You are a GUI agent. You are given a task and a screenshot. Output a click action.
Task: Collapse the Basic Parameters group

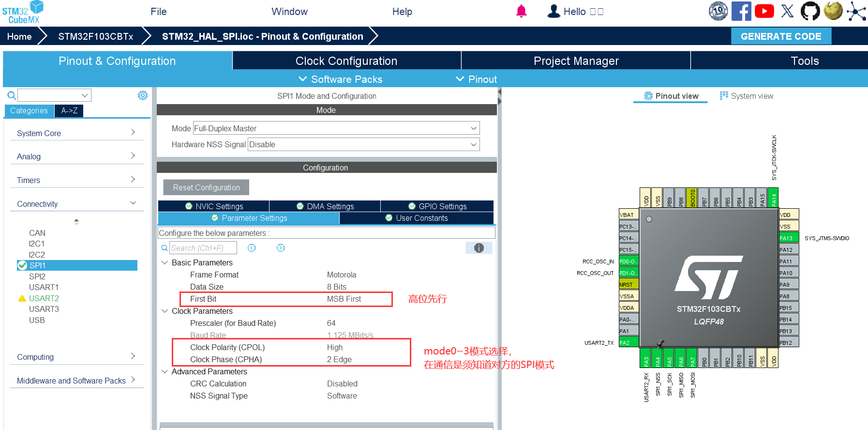(x=165, y=262)
